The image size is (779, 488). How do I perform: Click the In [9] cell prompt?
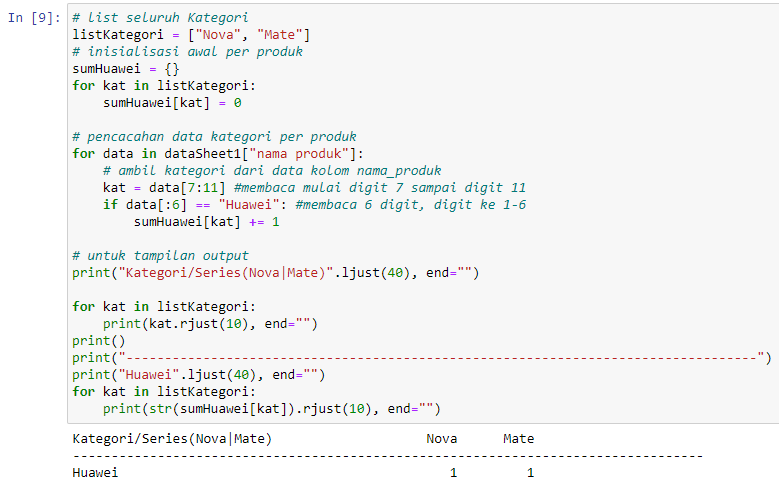[x=33, y=18]
